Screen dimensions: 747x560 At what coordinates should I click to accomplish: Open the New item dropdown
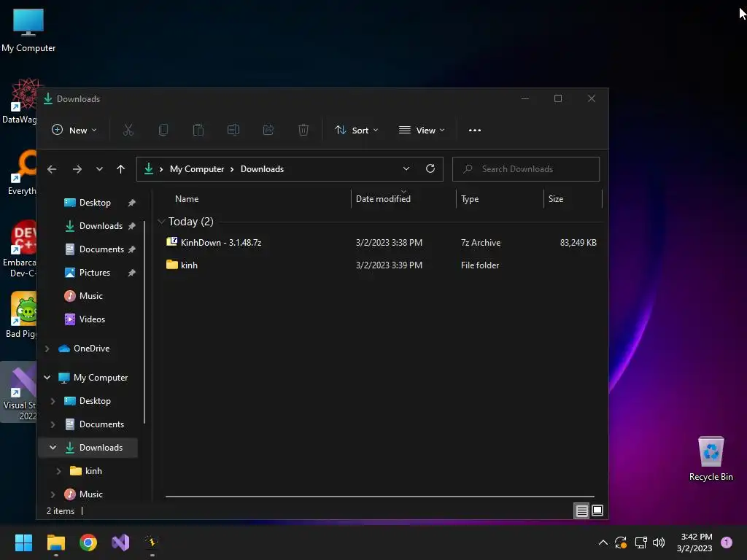[74, 130]
